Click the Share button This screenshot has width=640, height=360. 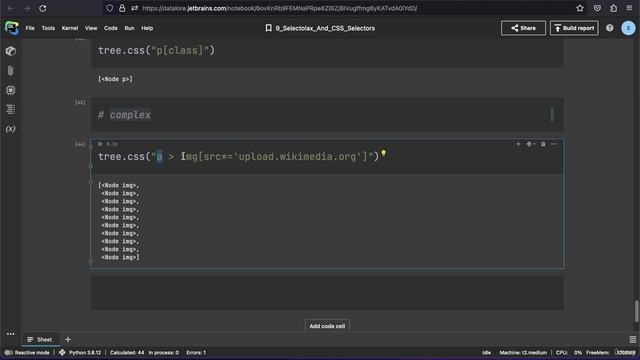point(523,28)
